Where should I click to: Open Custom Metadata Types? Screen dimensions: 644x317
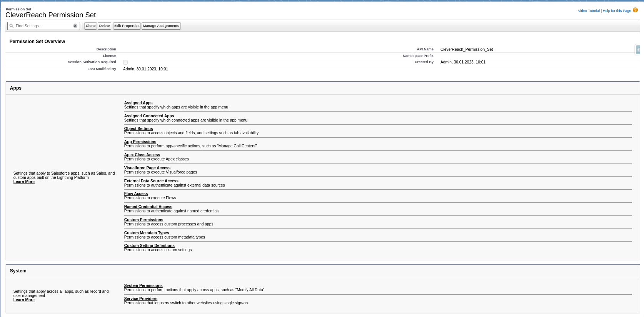tap(147, 233)
